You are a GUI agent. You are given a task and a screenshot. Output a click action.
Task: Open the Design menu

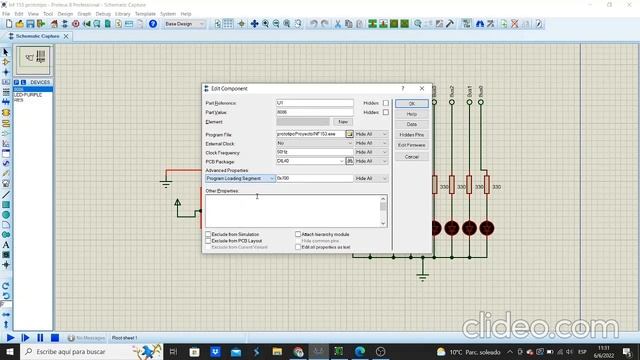pyautogui.click(x=65, y=14)
